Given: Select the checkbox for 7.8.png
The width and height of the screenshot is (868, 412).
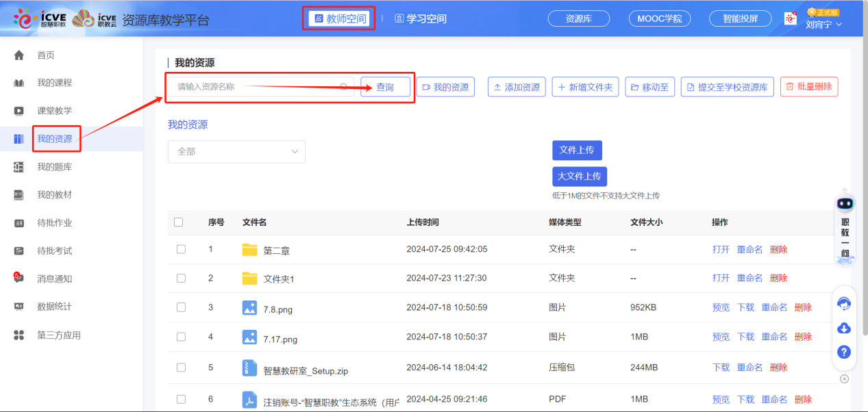Looking at the screenshot, I should point(181,307).
